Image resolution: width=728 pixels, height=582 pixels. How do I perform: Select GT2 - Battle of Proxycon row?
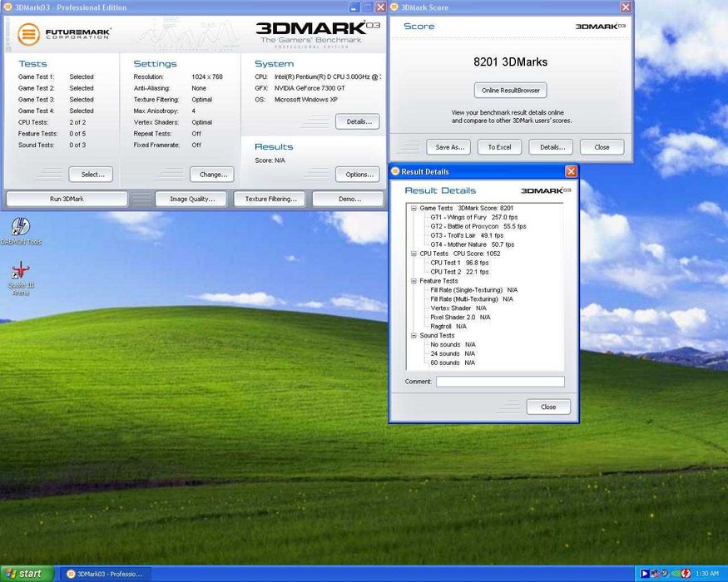click(x=478, y=226)
